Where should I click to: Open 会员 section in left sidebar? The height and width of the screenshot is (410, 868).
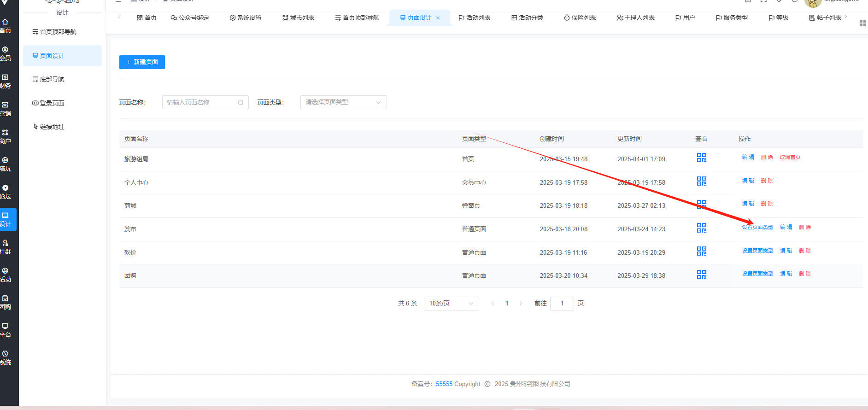[x=6, y=53]
